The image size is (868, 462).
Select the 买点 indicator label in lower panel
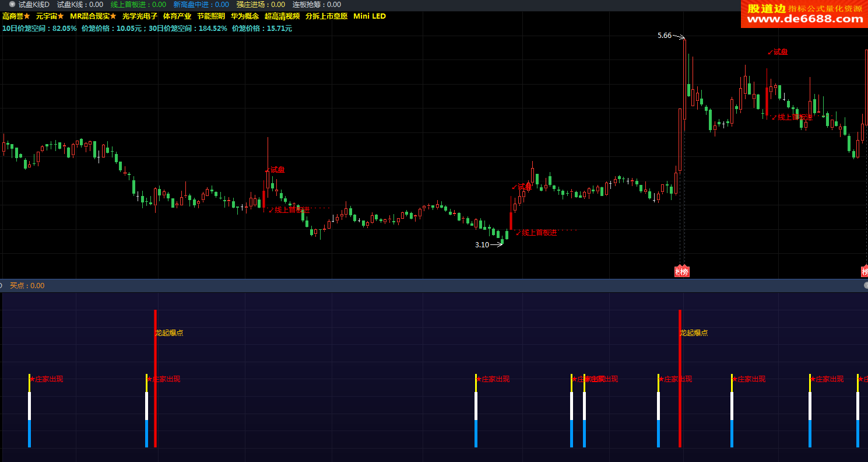27,286
